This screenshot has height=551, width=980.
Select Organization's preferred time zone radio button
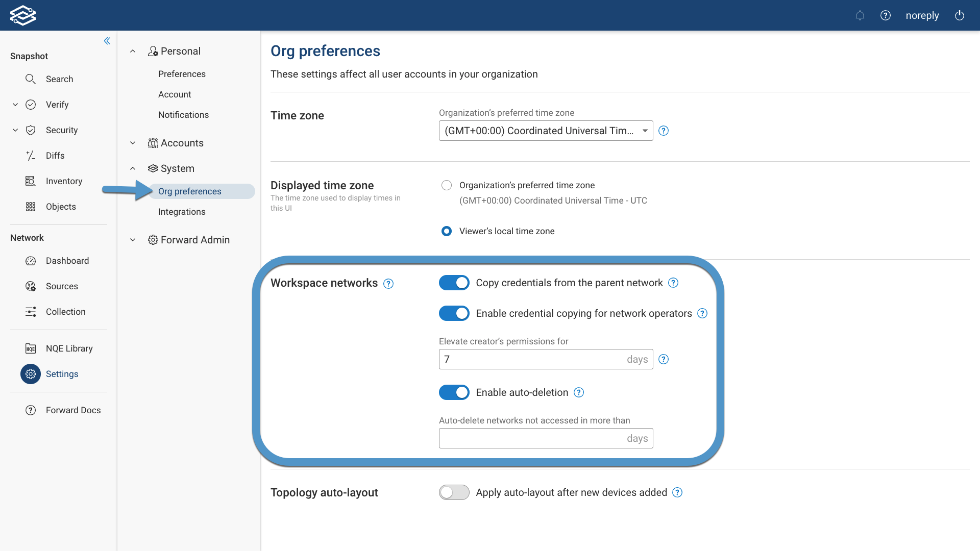(x=447, y=185)
